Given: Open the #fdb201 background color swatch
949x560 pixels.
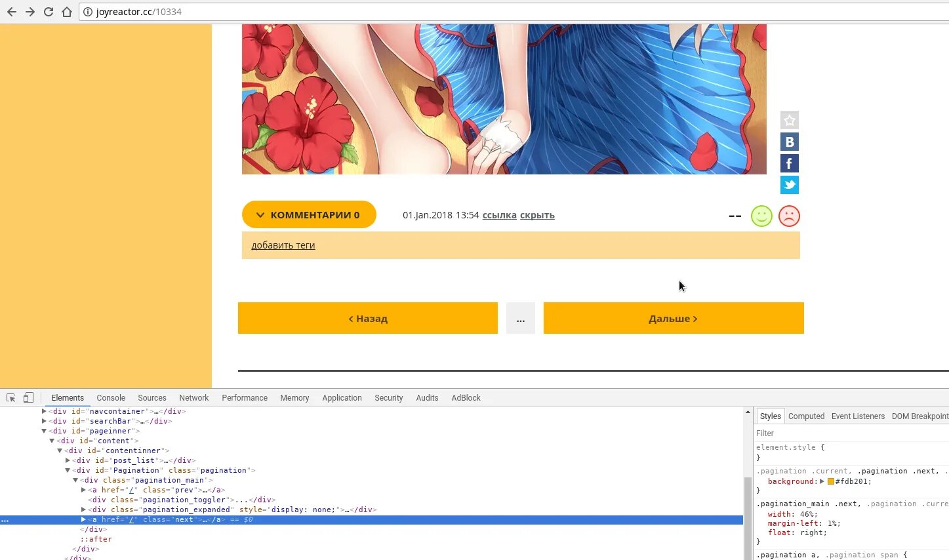Looking at the screenshot, I should [831, 481].
